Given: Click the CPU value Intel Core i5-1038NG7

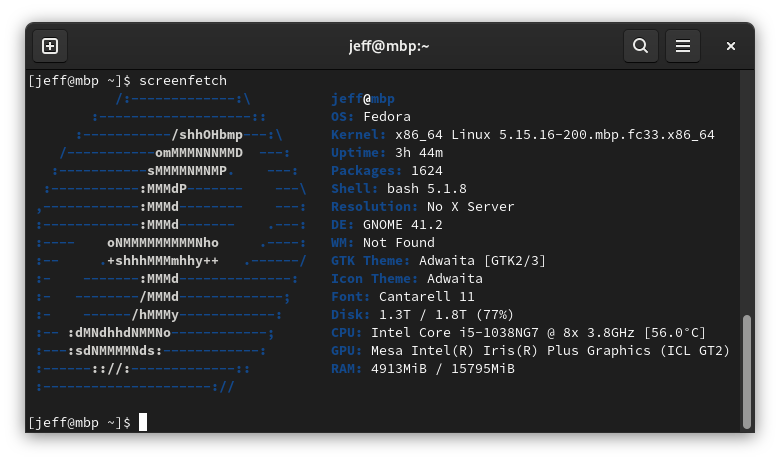Looking at the screenshot, I should point(455,333).
